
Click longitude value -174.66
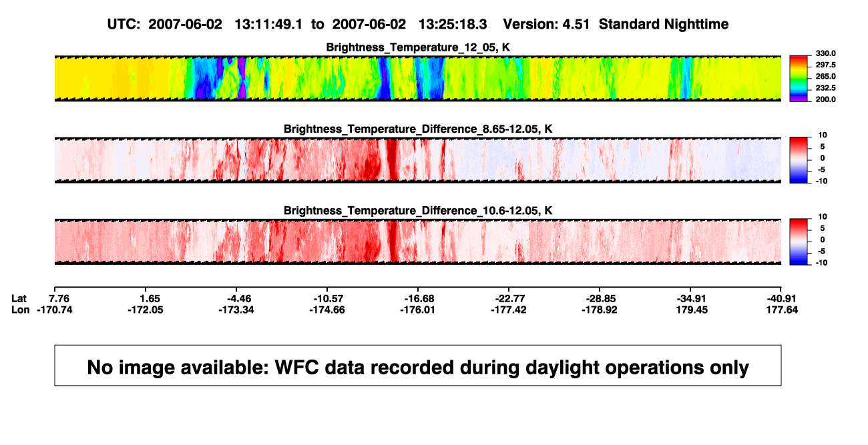[327, 310]
